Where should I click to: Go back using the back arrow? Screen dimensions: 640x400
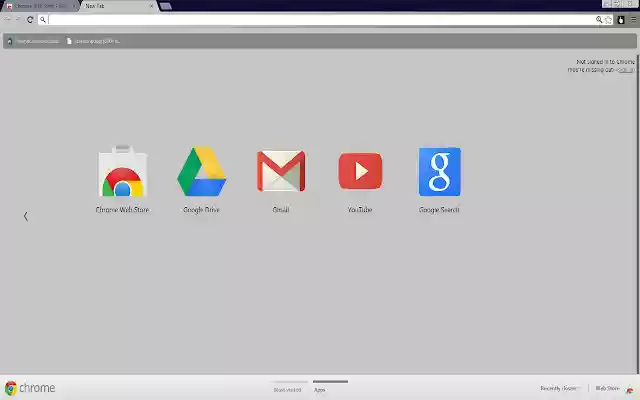point(7,19)
